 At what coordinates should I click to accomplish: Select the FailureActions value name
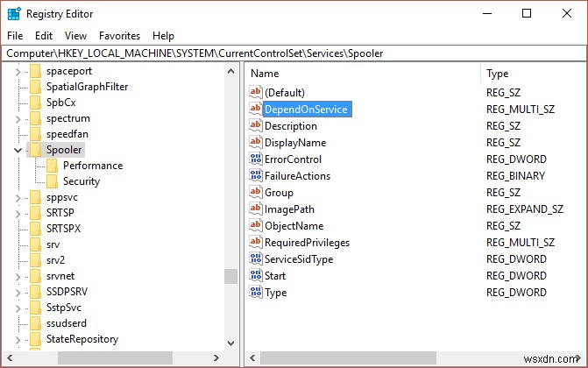[x=297, y=175]
